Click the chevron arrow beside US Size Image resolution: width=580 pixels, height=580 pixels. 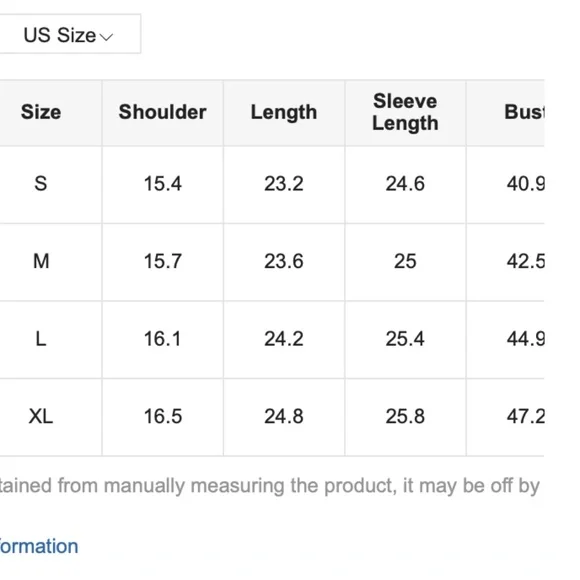[x=107, y=37]
